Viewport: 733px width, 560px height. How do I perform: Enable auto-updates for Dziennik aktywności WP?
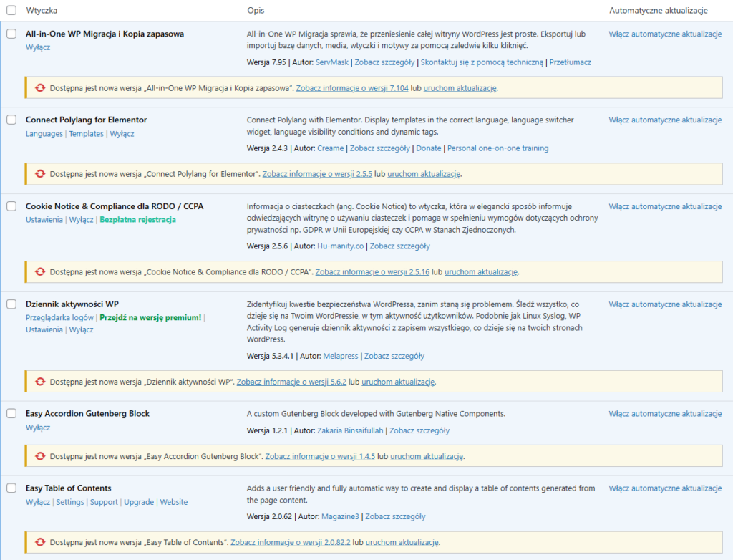(x=665, y=304)
